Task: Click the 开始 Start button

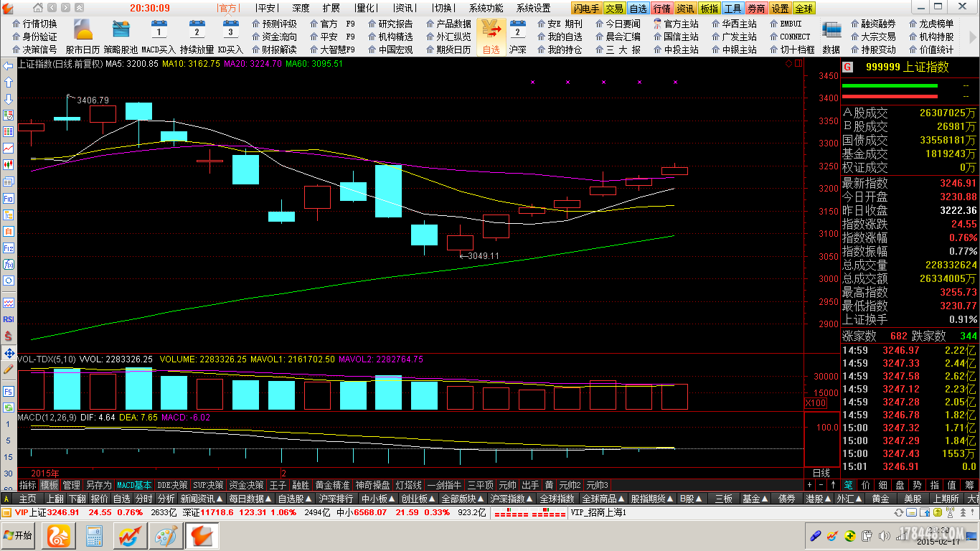Action: click(19, 535)
